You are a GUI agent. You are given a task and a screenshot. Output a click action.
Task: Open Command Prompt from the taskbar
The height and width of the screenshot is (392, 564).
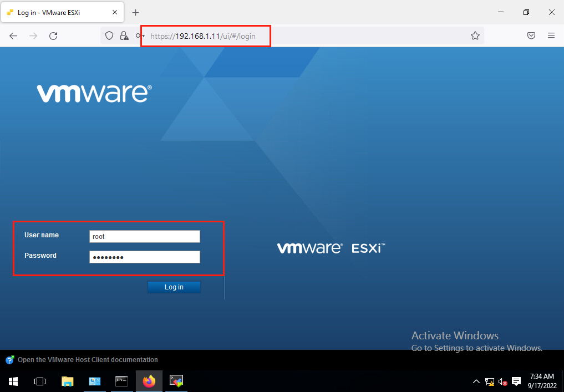121,381
